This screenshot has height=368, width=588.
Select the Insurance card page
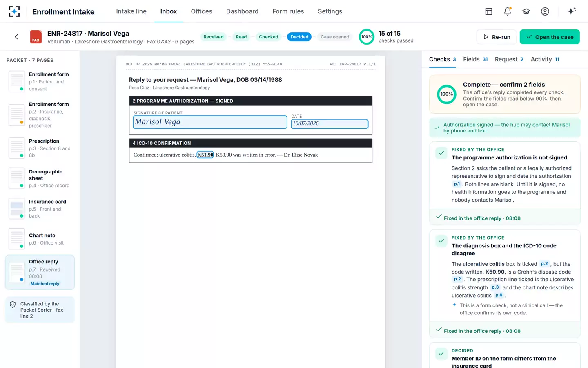[x=40, y=209]
